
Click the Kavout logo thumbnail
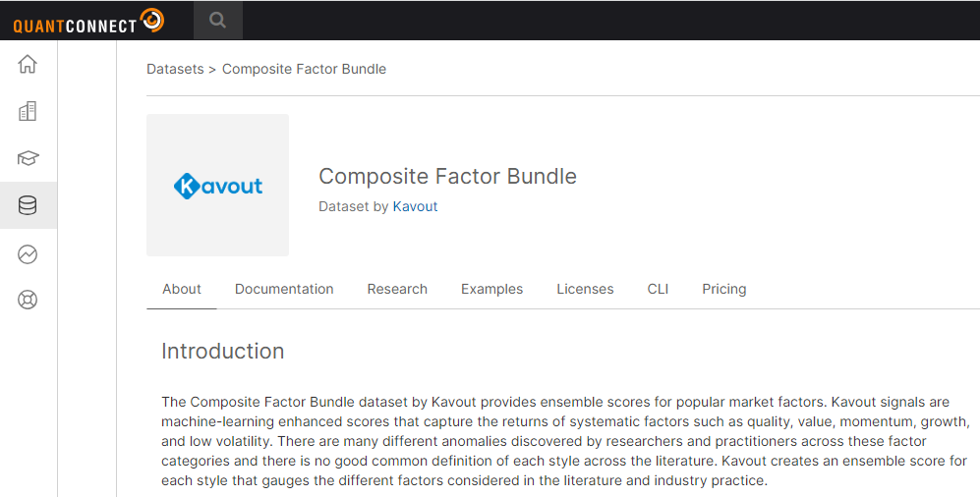point(217,185)
